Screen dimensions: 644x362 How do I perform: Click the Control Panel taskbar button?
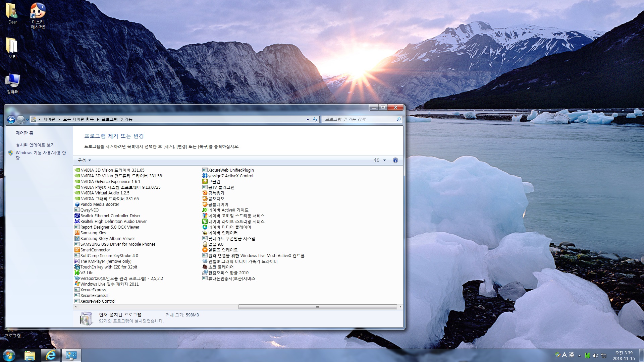[71, 355]
